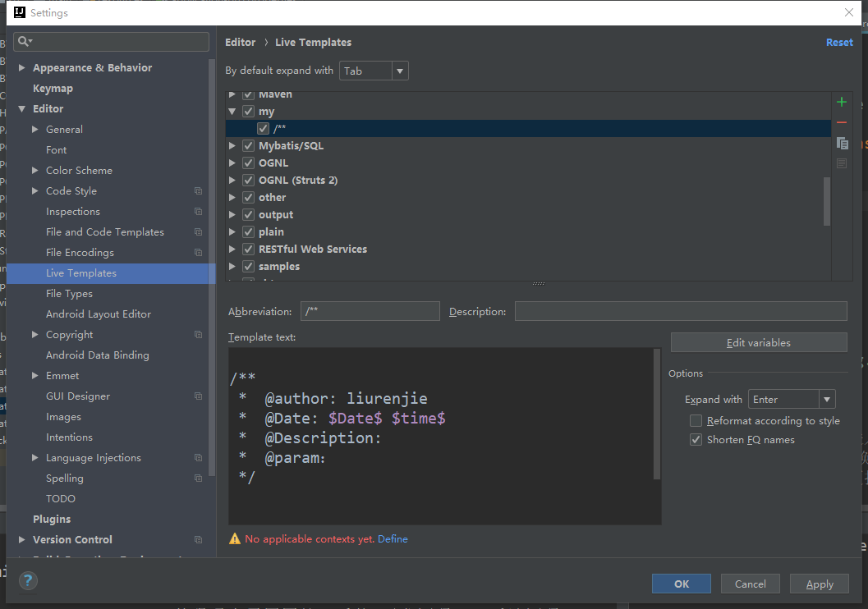Toggle the OGNL (Struts 2) group checkbox
Screen dimensions: 868x609
tap(249, 181)
